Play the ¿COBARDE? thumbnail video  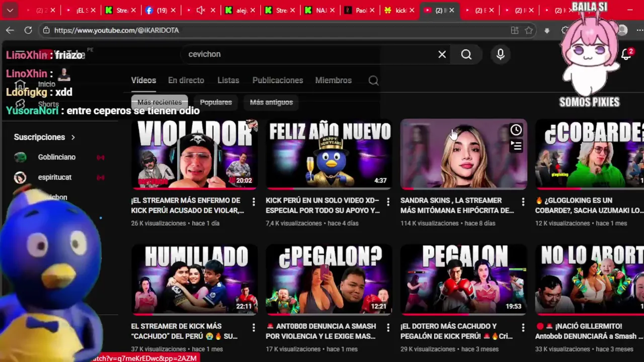coord(590,154)
